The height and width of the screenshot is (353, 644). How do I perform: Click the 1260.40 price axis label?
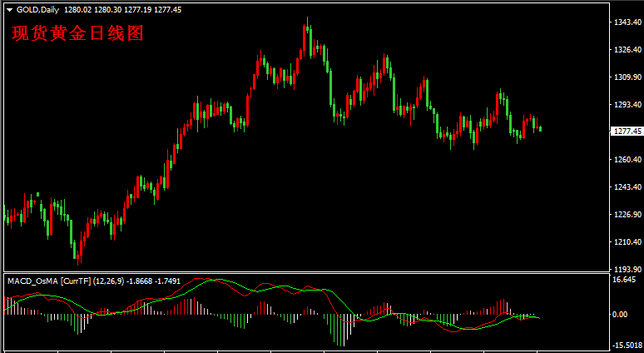tap(628, 159)
